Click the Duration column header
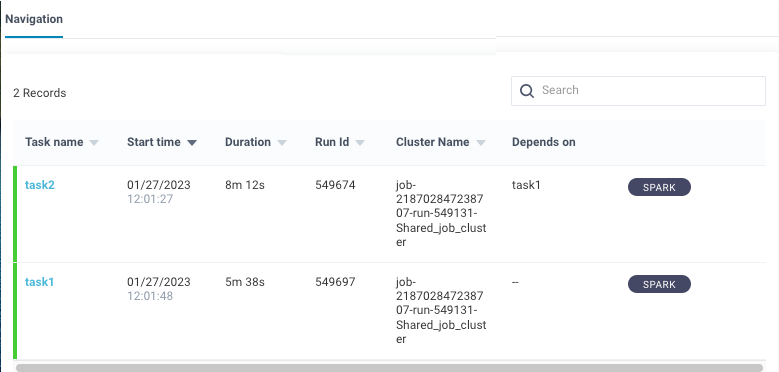This screenshot has height=372, width=779. click(248, 142)
